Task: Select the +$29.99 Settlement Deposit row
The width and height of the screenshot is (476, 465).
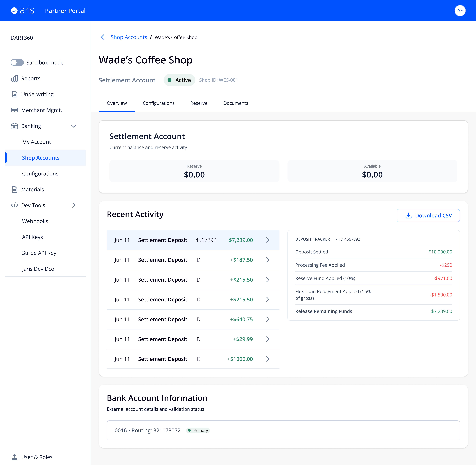Action: (193, 339)
